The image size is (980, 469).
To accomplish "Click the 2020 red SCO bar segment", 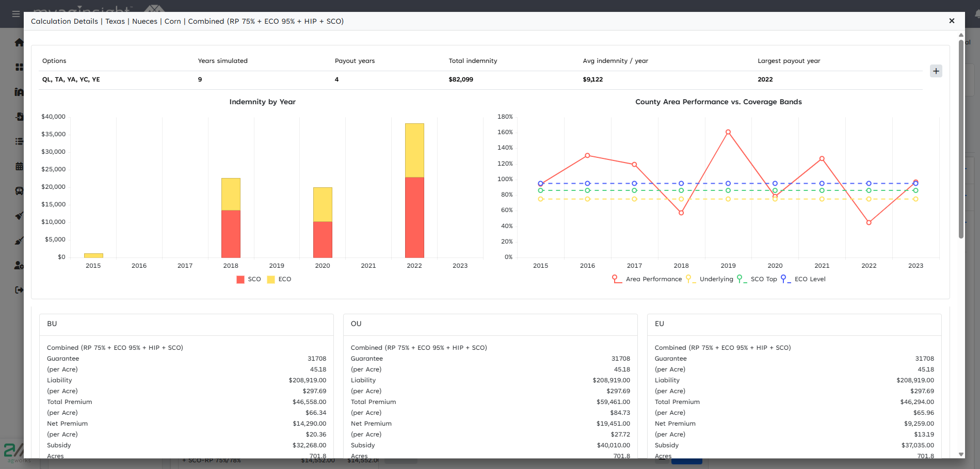I will tap(323, 239).
